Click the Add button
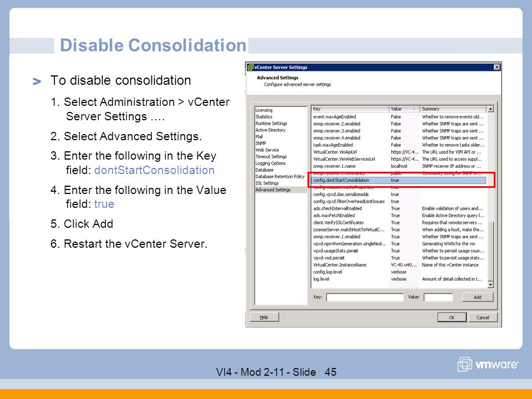The image size is (532, 399). point(477,297)
